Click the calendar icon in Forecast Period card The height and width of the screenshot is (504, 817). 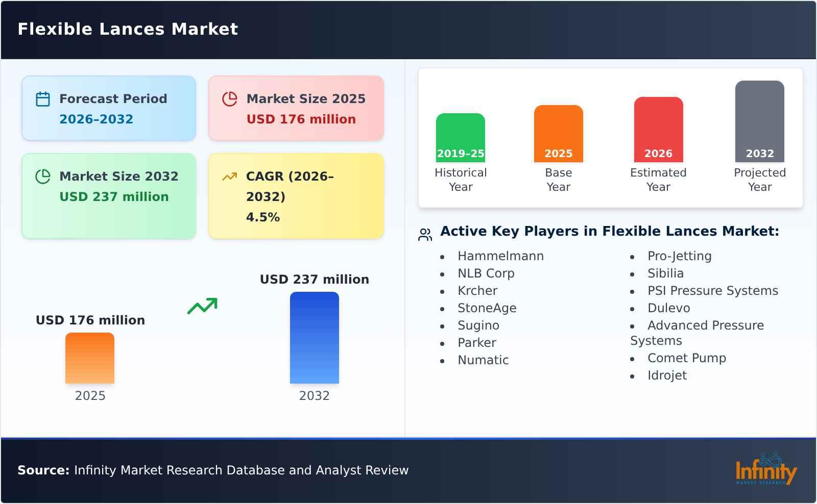point(42,98)
